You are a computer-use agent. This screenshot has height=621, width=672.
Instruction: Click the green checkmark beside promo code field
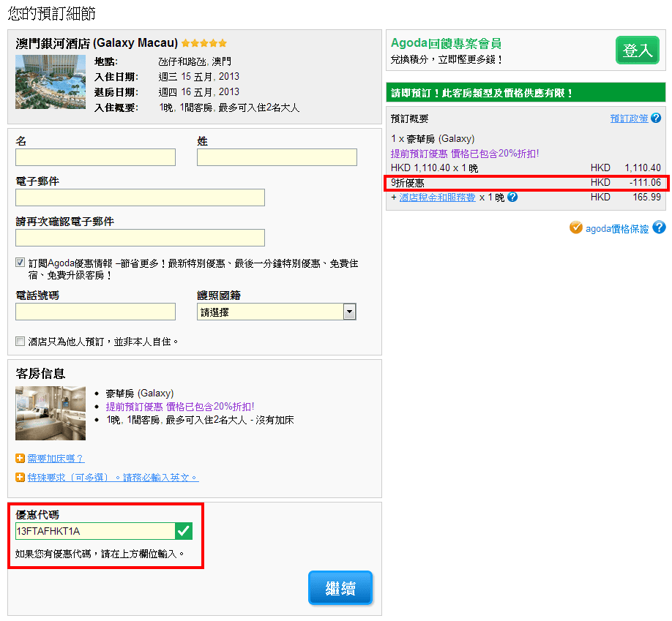click(184, 531)
